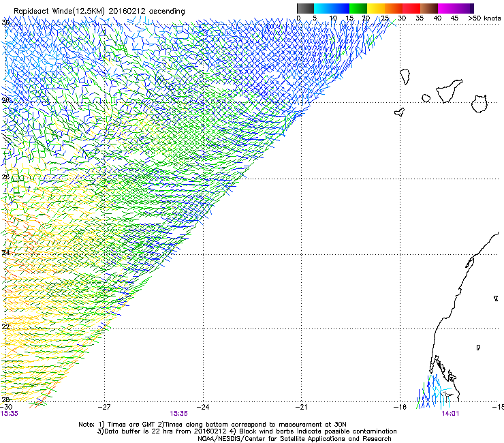Click the purple time stamp '15:35'
Image resolution: width=504 pixels, height=443 pixels.
tap(10, 414)
